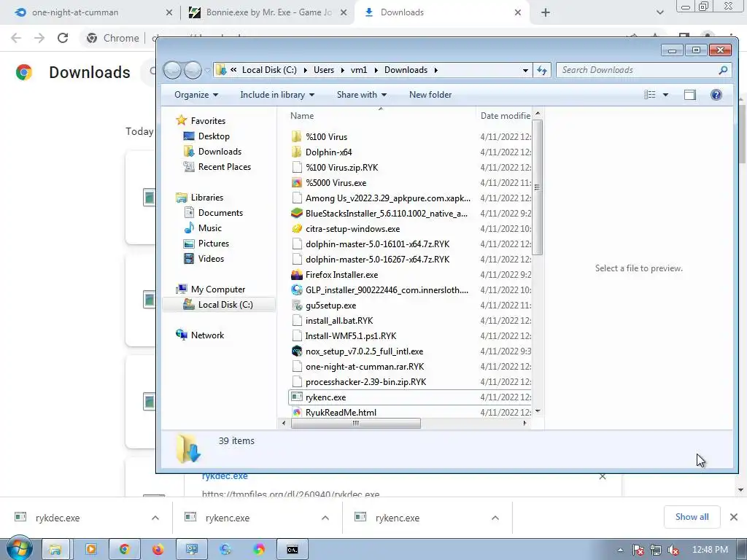Close the one-night-at-cumman tab
This screenshot has width=747, height=560.
tap(169, 12)
